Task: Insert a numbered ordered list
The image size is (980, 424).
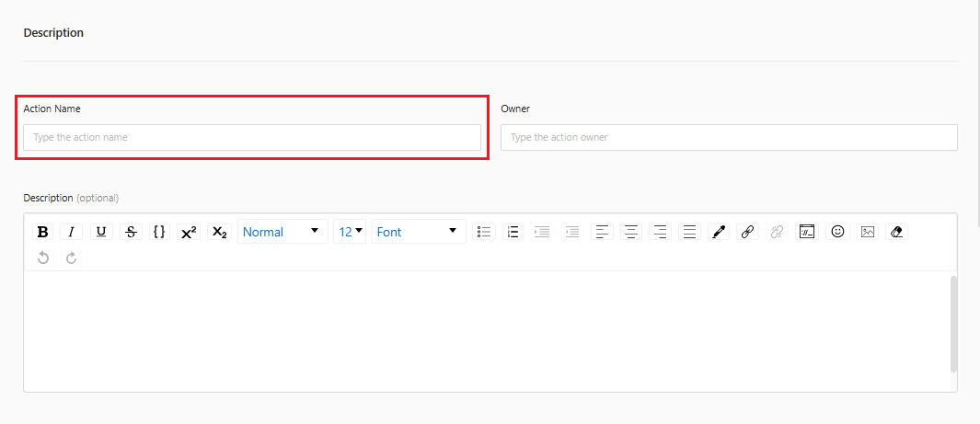Action: 513,232
